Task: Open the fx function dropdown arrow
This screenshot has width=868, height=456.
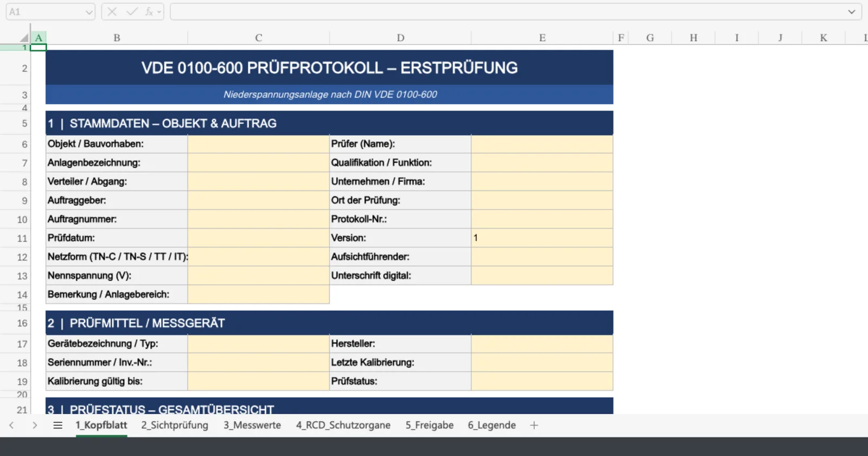Action: click(x=159, y=11)
